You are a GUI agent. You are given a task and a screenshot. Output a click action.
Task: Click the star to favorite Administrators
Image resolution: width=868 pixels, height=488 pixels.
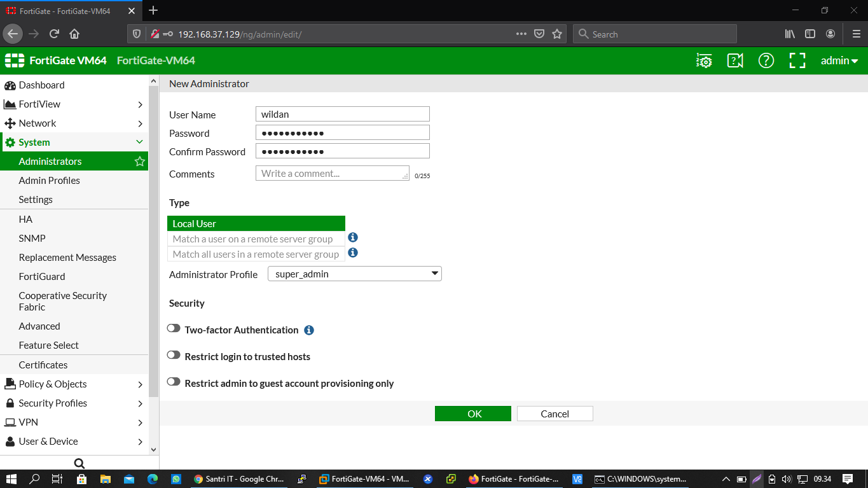pyautogui.click(x=139, y=161)
